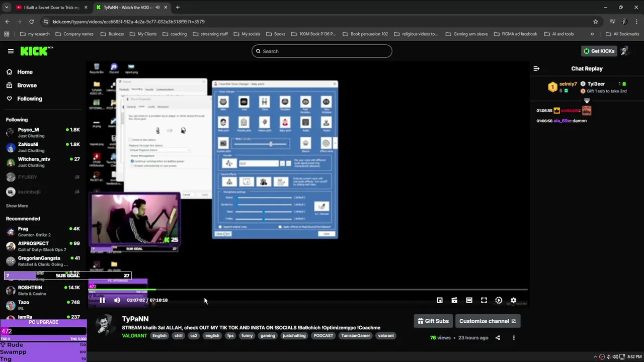Viewport: 644px width, 362px height.
Task: Bookmark this page with the star
Action: pos(596,22)
